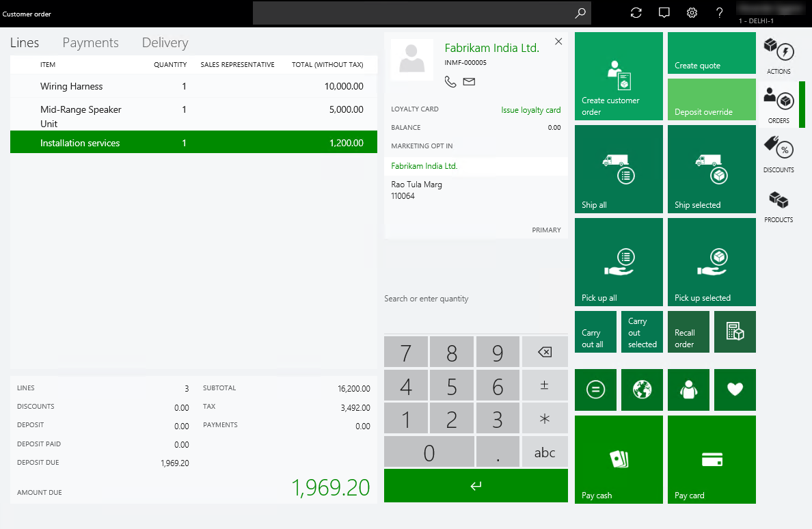
Task: Click the Ship selected tile
Action: 712,169
